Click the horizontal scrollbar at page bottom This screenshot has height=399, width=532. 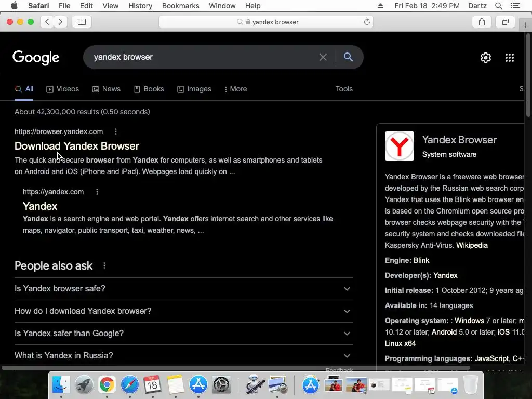coord(236,368)
